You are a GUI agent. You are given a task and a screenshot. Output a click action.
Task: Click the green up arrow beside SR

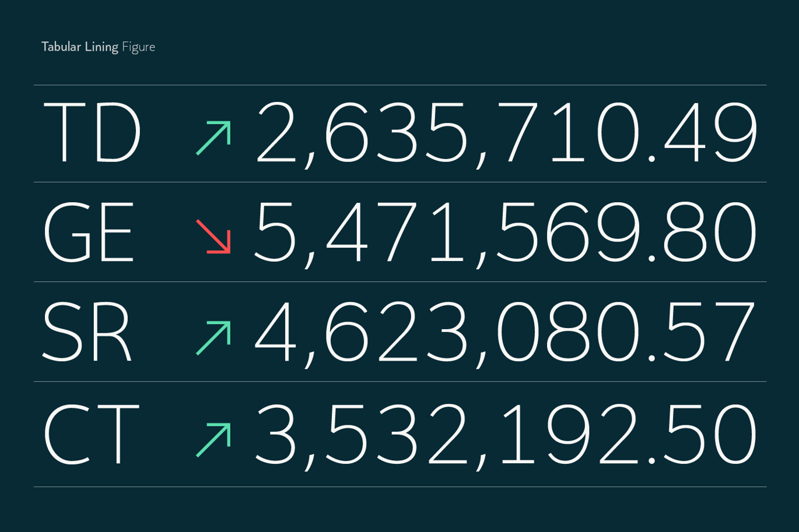(213, 338)
